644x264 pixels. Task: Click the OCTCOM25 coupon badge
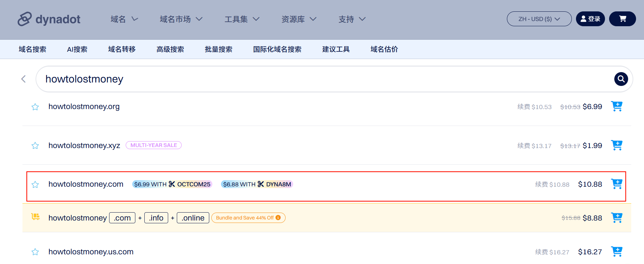click(172, 184)
